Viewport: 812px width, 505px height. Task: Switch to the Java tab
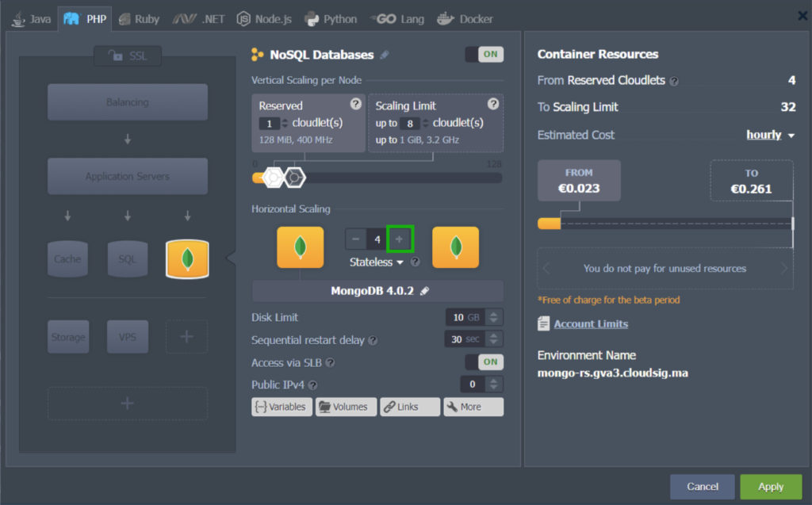point(31,19)
